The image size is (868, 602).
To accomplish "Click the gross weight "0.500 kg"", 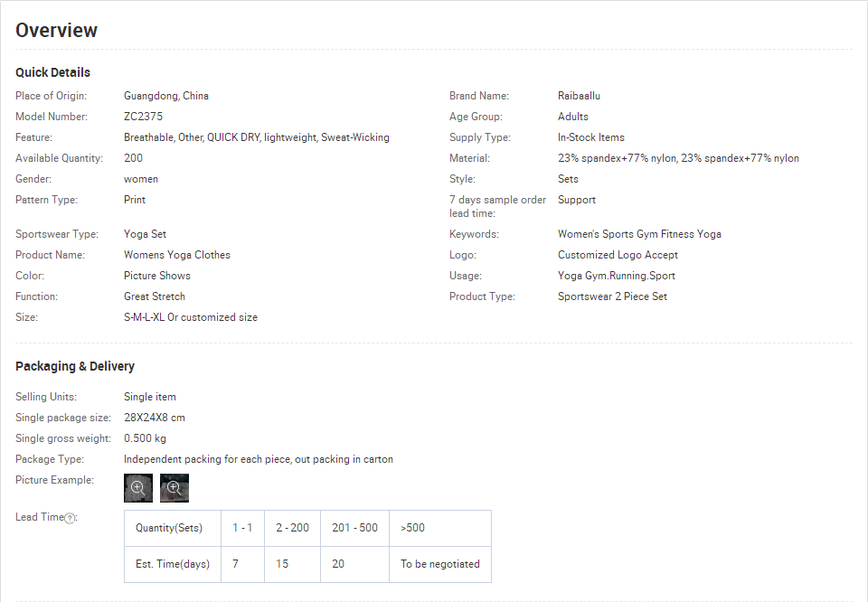I will tap(145, 438).
